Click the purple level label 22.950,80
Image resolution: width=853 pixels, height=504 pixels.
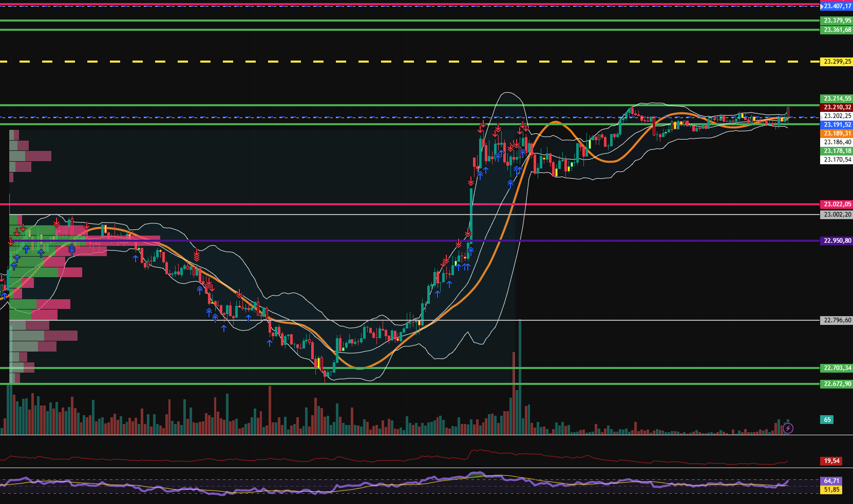[x=837, y=240]
